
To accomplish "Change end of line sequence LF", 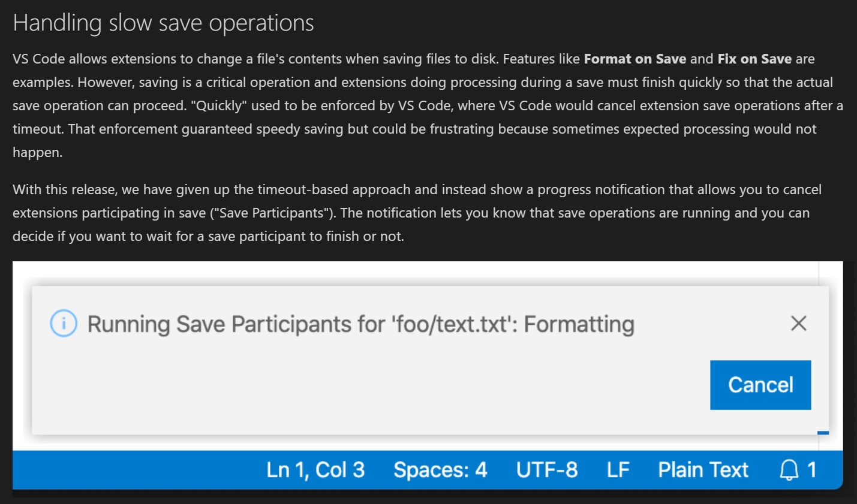I will click(618, 470).
